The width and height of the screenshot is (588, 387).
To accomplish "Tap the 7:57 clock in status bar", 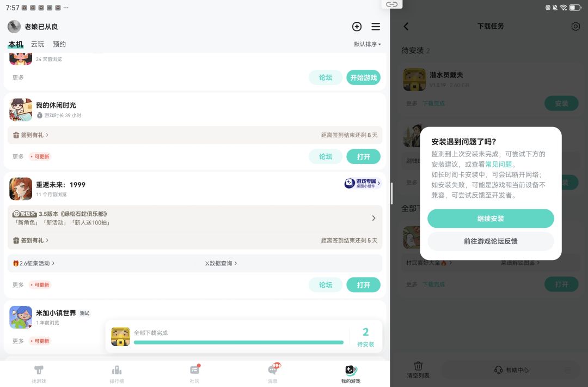I will click(13, 8).
